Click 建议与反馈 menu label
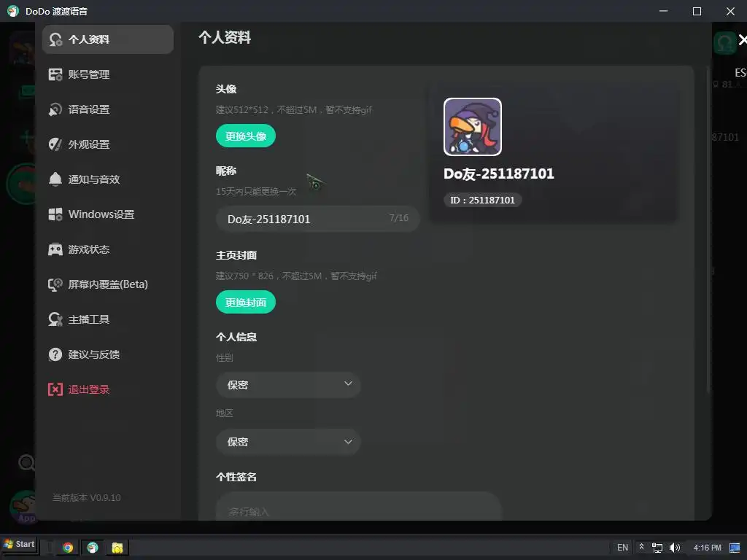The image size is (747, 560). (x=94, y=354)
